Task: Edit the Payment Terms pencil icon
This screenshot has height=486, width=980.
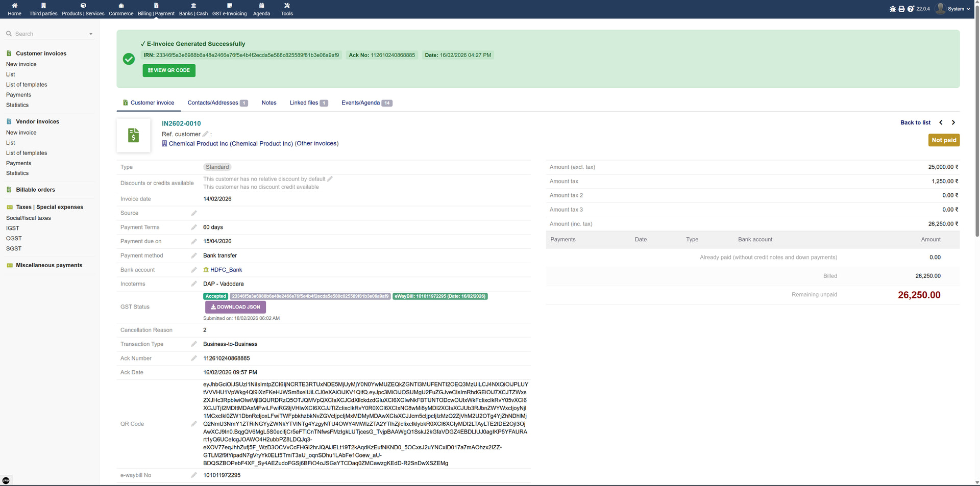Action: point(194,227)
